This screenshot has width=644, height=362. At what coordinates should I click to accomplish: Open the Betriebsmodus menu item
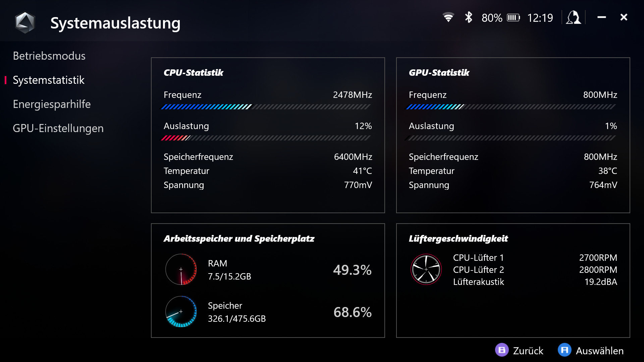tap(49, 56)
